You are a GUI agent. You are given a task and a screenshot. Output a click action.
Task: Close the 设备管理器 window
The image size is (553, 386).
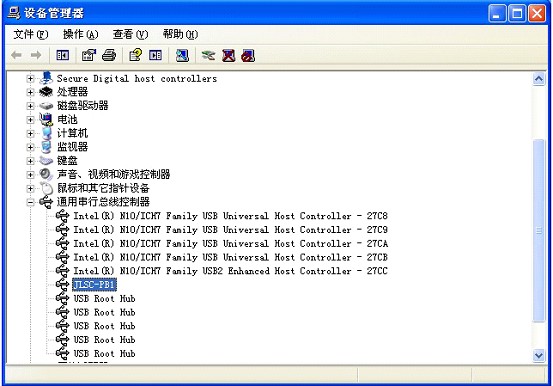pyautogui.click(x=537, y=14)
